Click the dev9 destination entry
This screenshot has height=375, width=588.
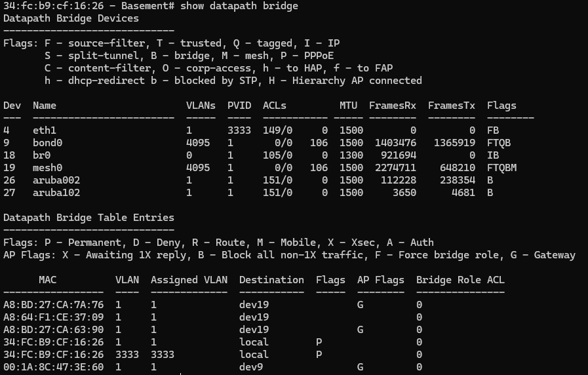[x=251, y=366]
